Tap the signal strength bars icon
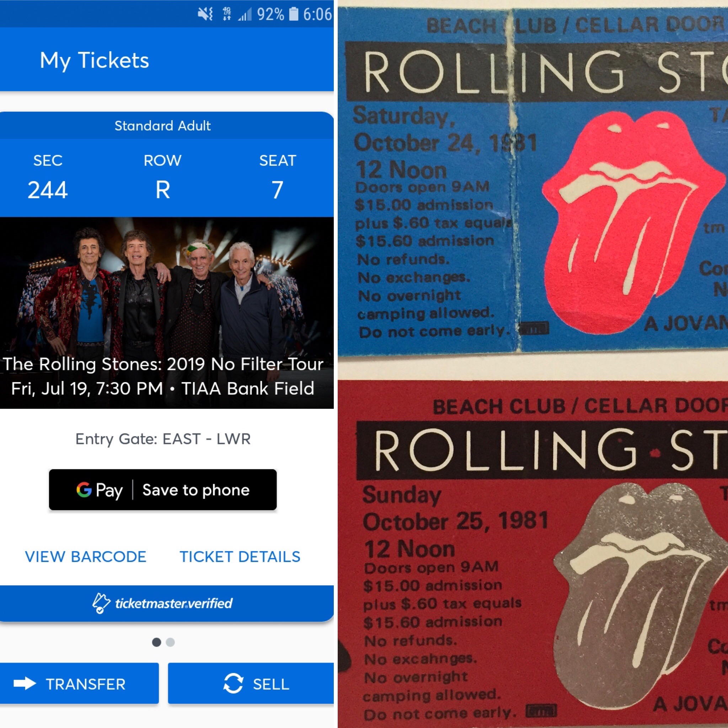This screenshot has height=728, width=728. click(245, 15)
